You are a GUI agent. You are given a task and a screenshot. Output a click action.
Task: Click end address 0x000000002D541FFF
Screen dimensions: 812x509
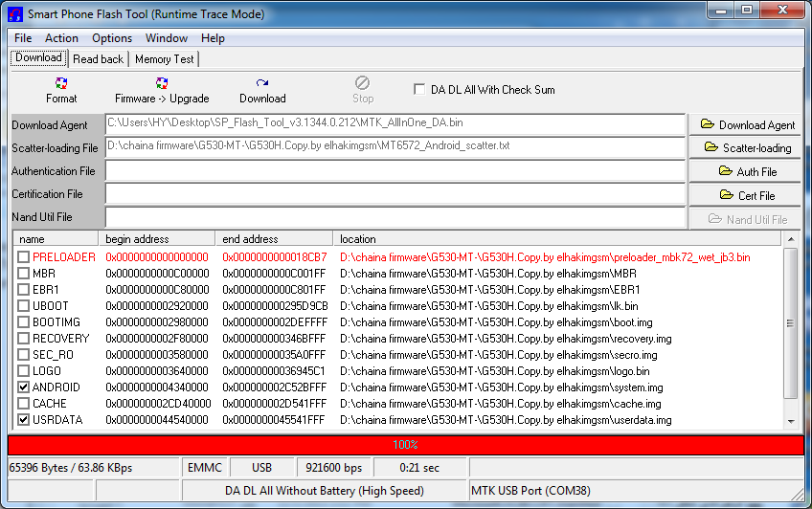coord(275,404)
